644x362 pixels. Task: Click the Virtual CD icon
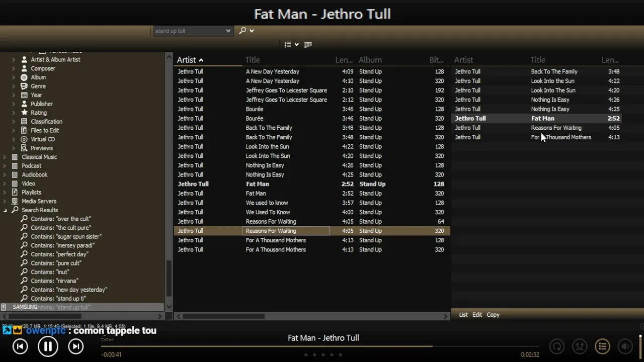tap(24, 139)
